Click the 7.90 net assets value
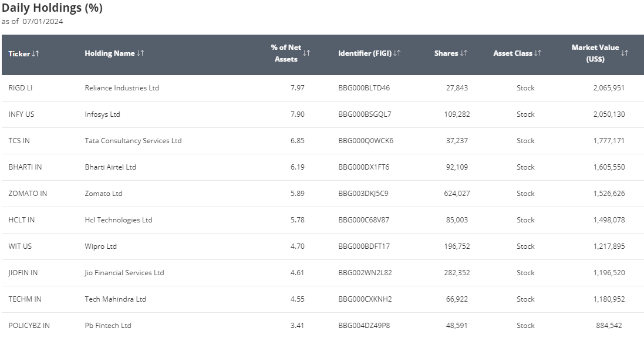This screenshot has height=338, width=644. coord(298,114)
